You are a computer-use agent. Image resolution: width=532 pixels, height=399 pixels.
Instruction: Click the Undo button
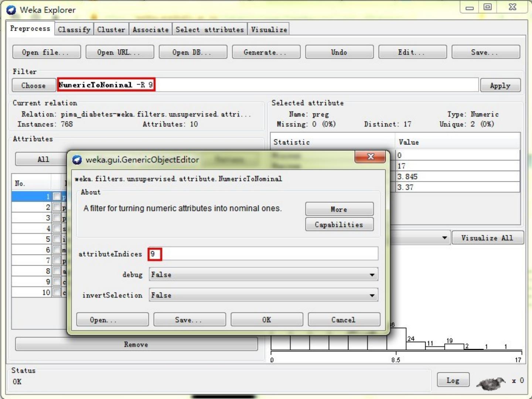tap(339, 52)
